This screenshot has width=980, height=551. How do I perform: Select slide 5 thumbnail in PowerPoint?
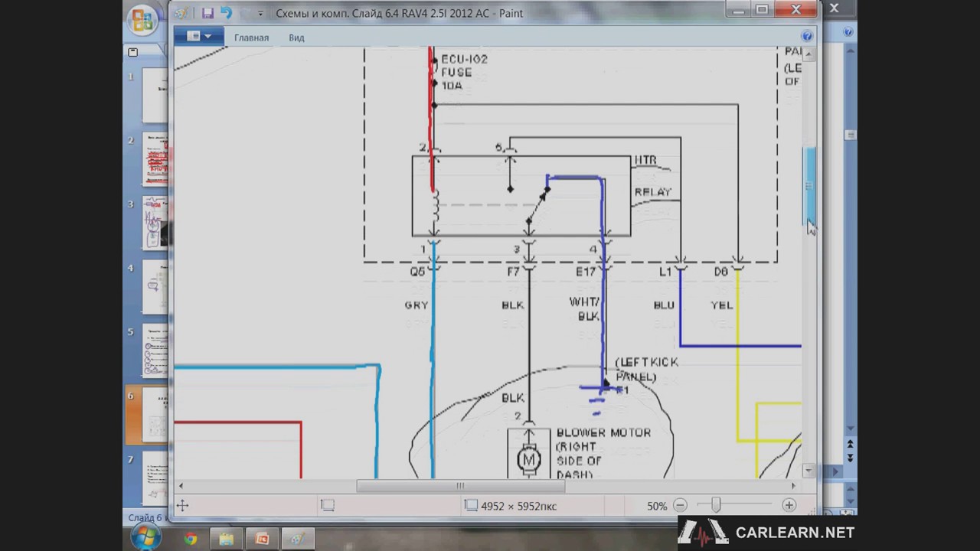click(154, 350)
